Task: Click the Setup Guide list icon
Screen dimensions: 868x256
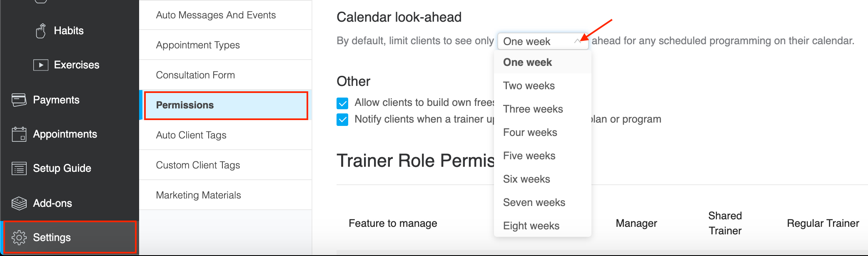Action: 19,168
